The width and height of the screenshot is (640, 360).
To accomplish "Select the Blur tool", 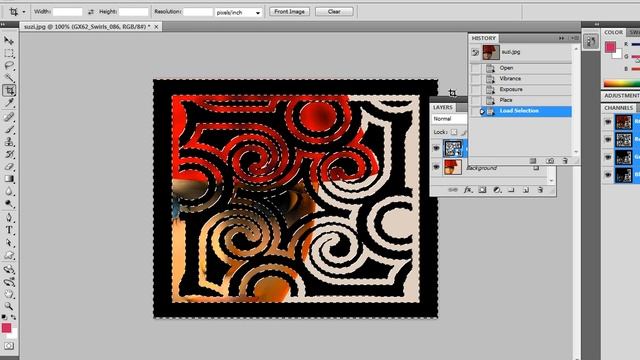I will point(9,191).
